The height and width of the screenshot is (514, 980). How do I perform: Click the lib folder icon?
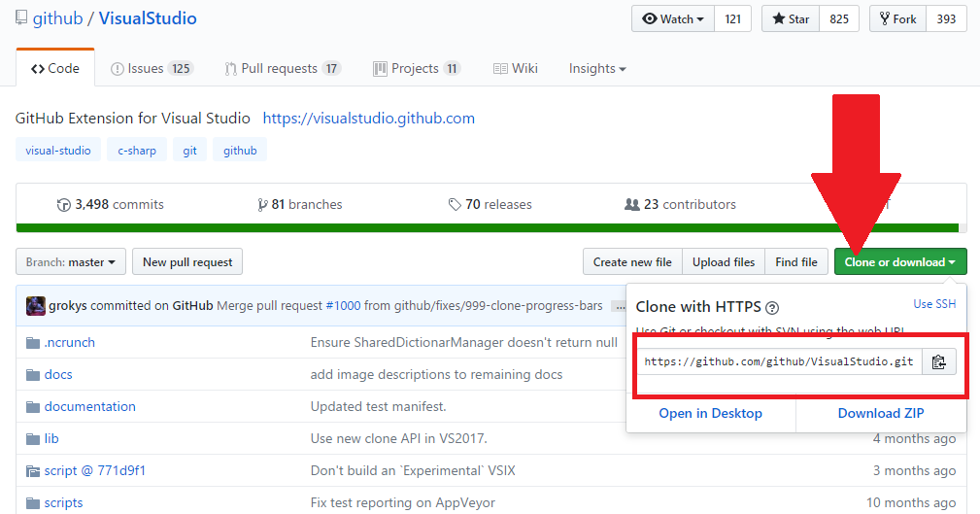[x=33, y=439]
